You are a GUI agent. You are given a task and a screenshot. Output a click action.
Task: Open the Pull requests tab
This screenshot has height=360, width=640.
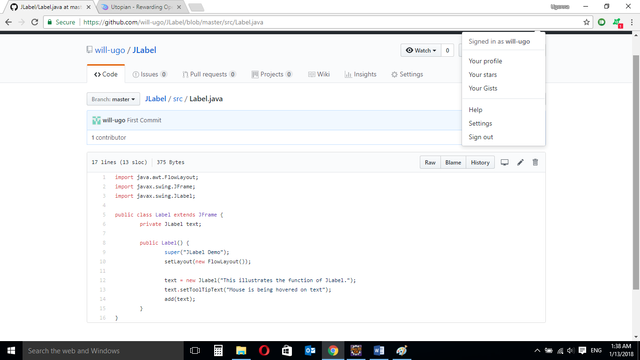pos(209,74)
